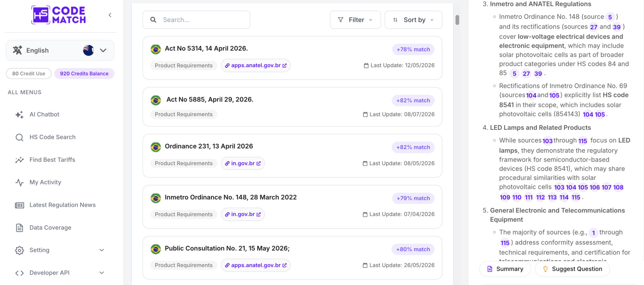Open the Filter dropdown
This screenshot has width=644, height=285.
click(x=355, y=20)
